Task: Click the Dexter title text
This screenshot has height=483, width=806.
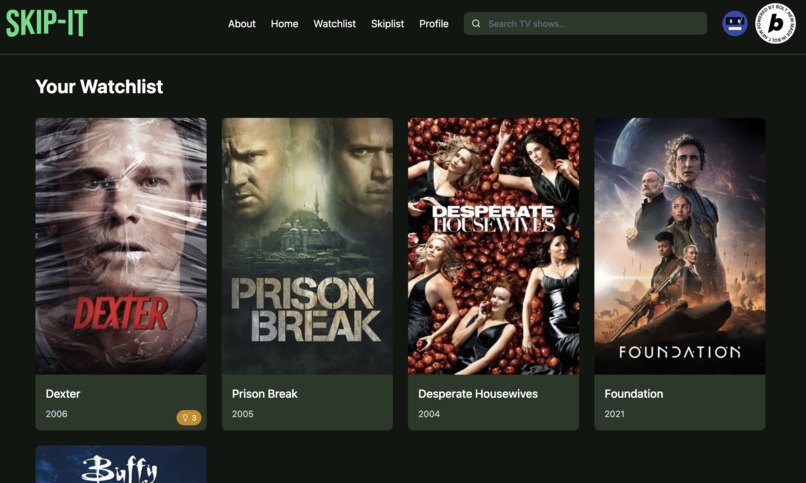Action: pyautogui.click(x=63, y=394)
